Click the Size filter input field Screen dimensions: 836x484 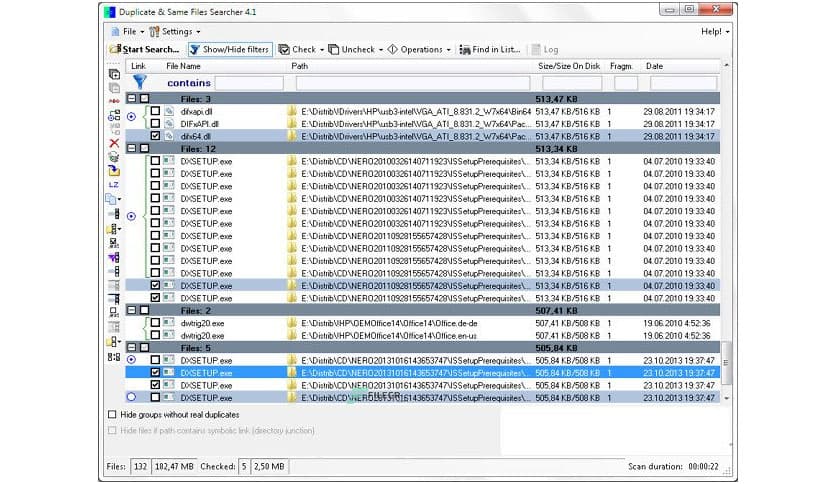point(572,83)
